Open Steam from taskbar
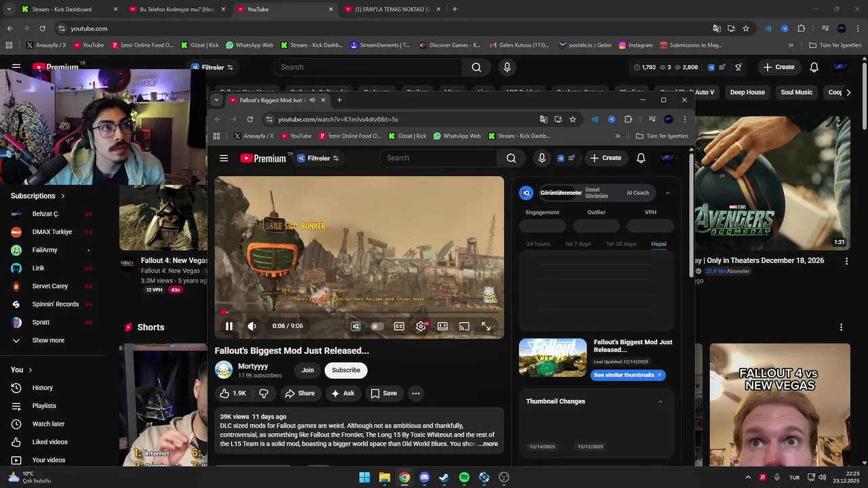The width and height of the screenshot is (868, 488). click(x=444, y=477)
